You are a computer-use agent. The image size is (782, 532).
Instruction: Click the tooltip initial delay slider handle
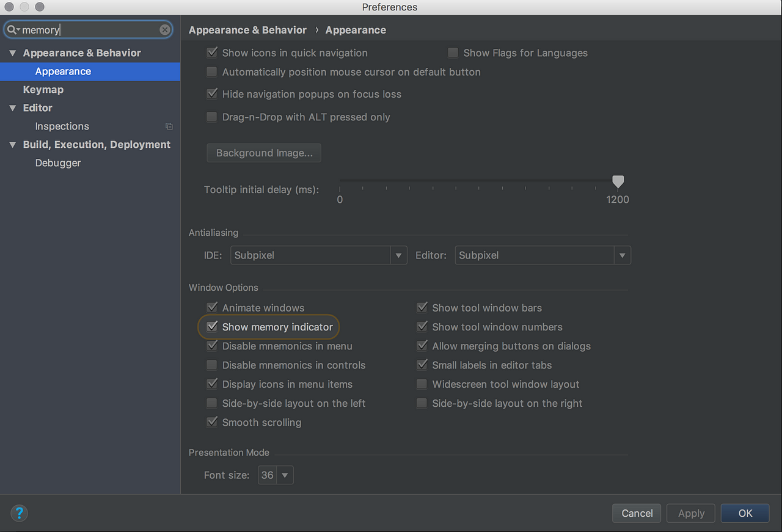[x=618, y=181]
